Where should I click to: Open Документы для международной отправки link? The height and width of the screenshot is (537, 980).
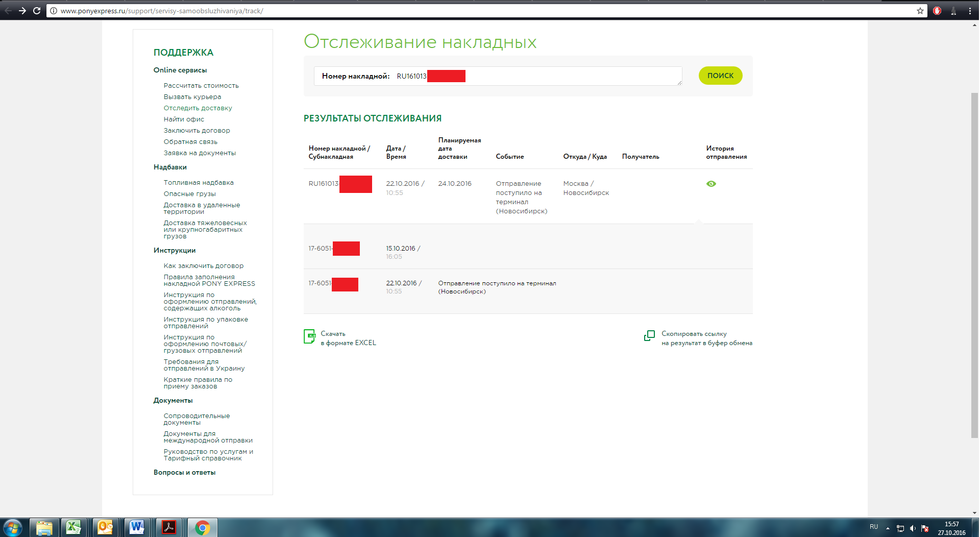tap(208, 437)
